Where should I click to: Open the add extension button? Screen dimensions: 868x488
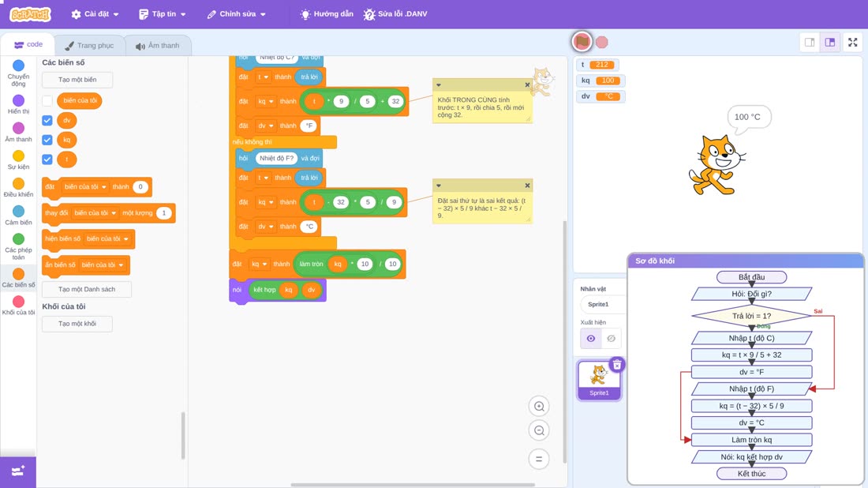pyautogui.click(x=18, y=471)
